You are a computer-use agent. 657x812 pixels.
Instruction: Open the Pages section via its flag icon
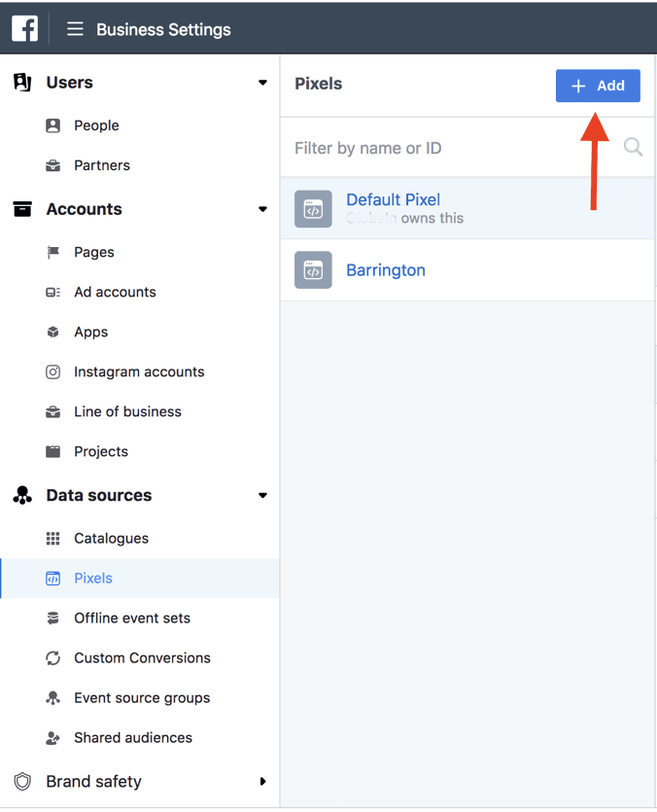(x=53, y=252)
